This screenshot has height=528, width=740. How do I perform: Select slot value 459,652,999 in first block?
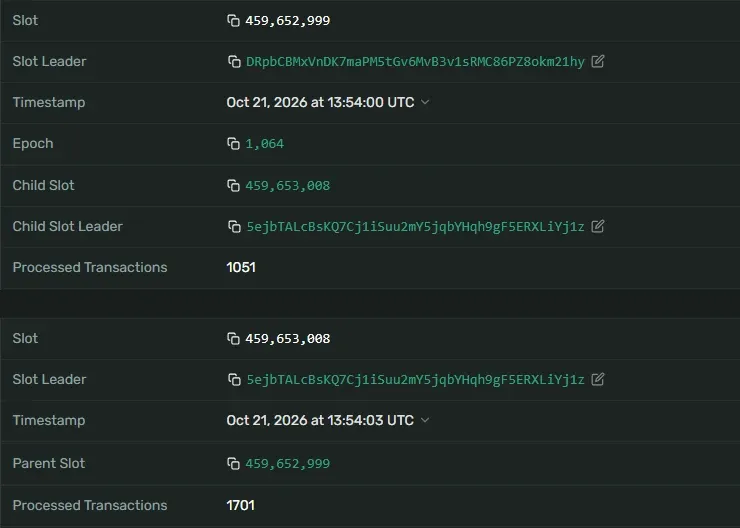(x=287, y=21)
